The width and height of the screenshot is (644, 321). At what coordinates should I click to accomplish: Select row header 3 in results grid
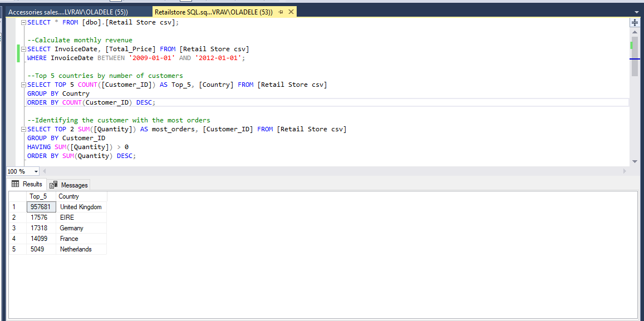18,228
